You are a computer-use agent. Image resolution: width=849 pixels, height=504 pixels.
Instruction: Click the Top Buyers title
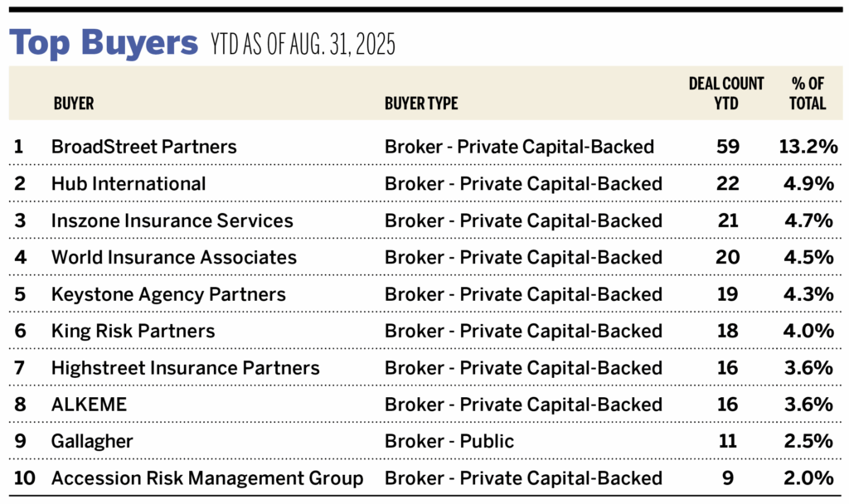(104, 43)
